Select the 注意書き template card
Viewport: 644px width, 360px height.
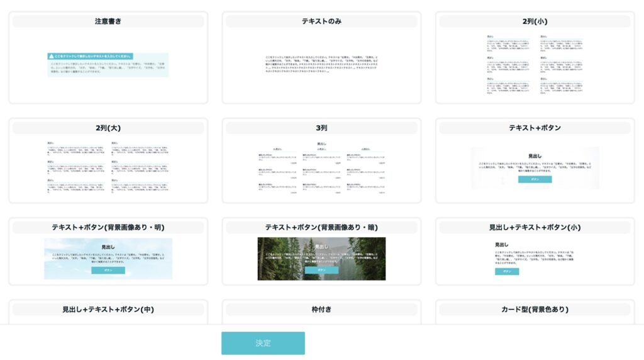pyautogui.click(x=108, y=57)
